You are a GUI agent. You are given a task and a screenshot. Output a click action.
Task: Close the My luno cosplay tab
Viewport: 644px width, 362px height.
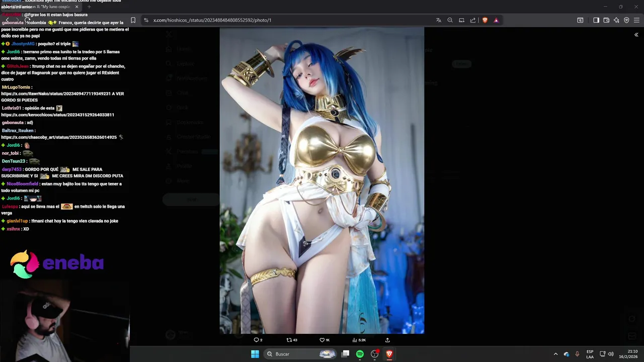coord(76,7)
